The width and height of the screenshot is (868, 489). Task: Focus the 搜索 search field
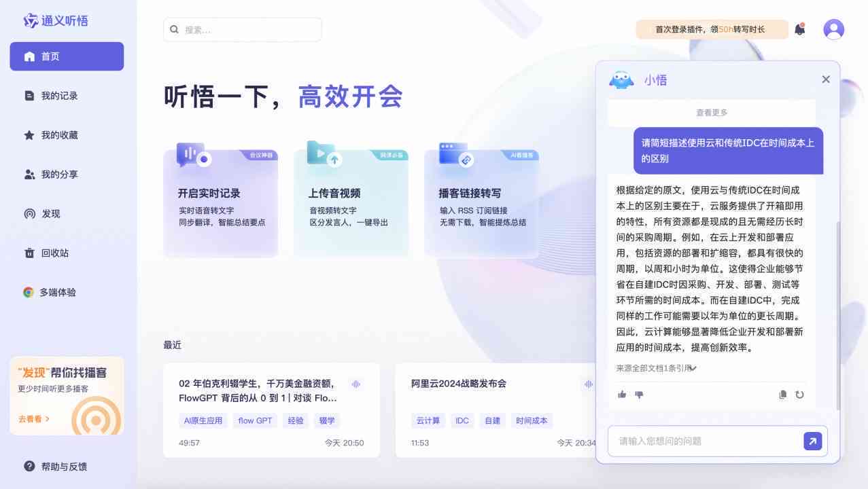pos(242,30)
